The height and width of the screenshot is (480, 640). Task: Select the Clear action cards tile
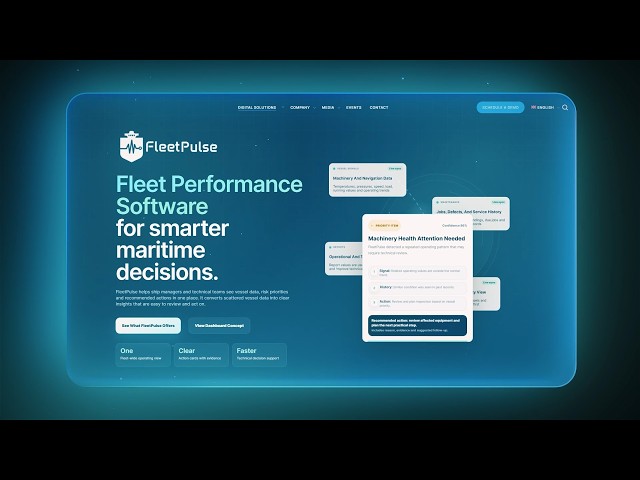(201, 354)
